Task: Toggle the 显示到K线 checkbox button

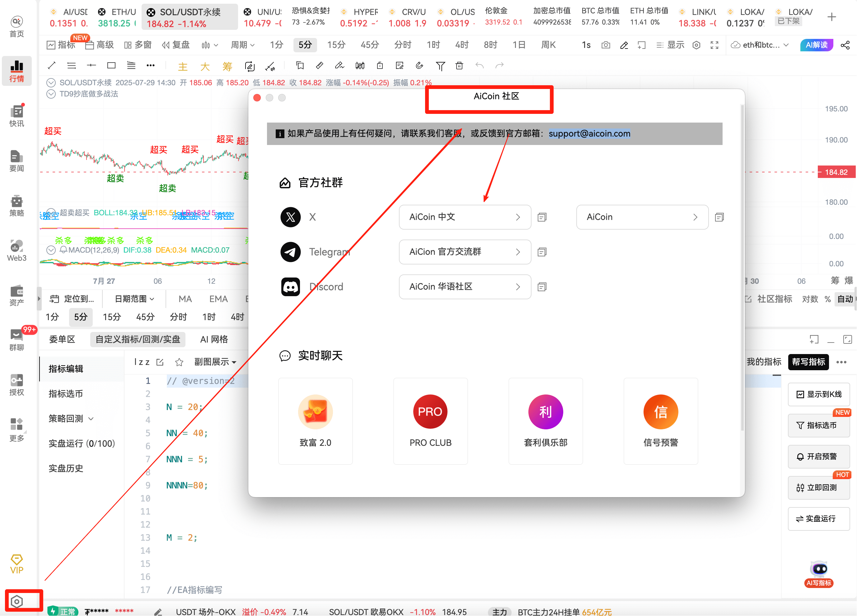Action: pyautogui.click(x=818, y=395)
